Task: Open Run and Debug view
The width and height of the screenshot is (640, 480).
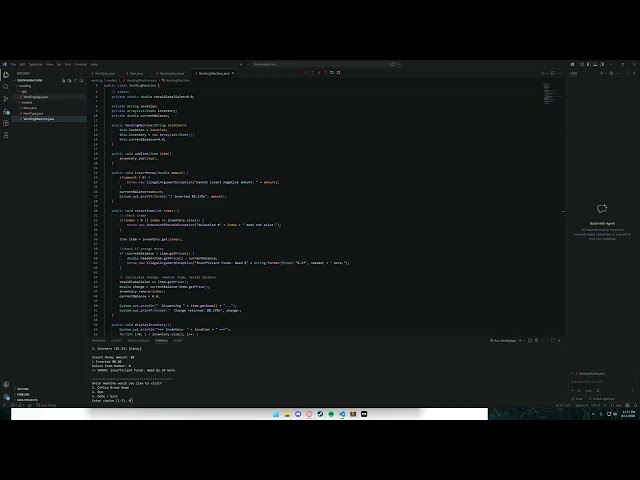Action: click(x=6, y=111)
